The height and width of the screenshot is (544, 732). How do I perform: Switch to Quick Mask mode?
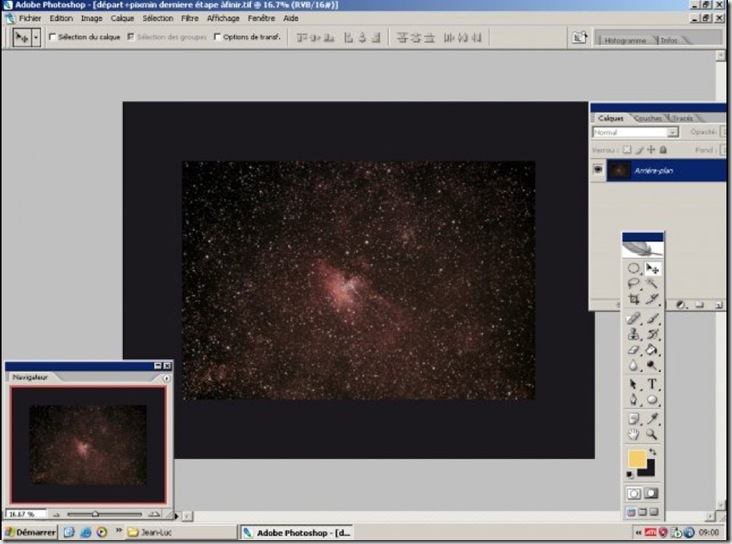pos(652,494)
